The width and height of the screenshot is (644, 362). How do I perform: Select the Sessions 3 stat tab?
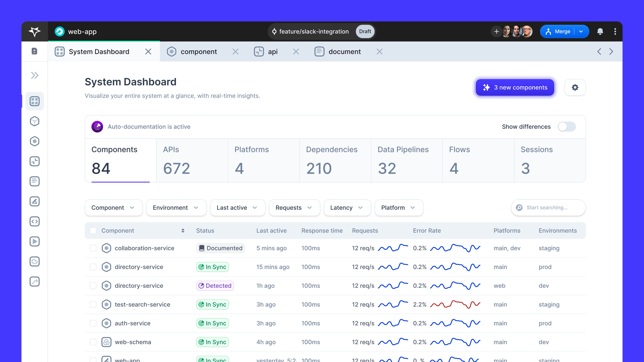pyautogui.click(x=550, y=161)
